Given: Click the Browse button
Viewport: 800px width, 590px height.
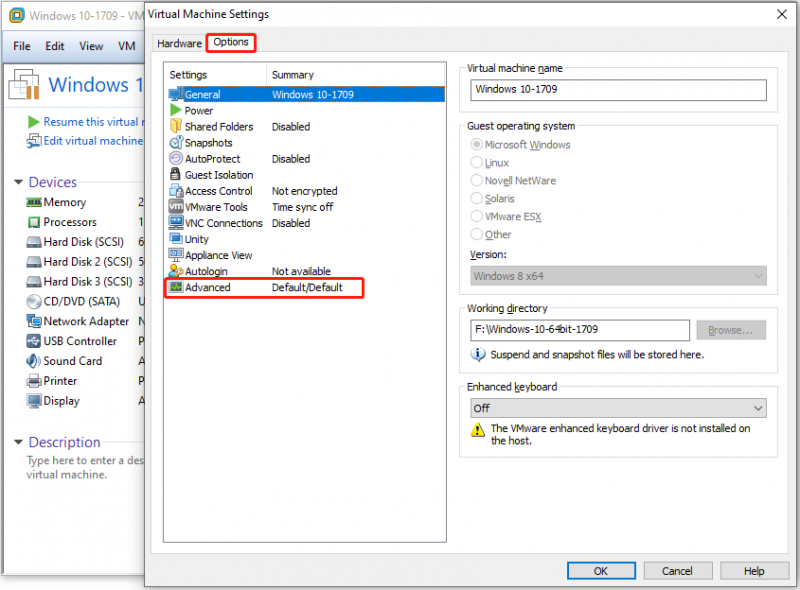Looking at the screenshot, I should point(731,330).
